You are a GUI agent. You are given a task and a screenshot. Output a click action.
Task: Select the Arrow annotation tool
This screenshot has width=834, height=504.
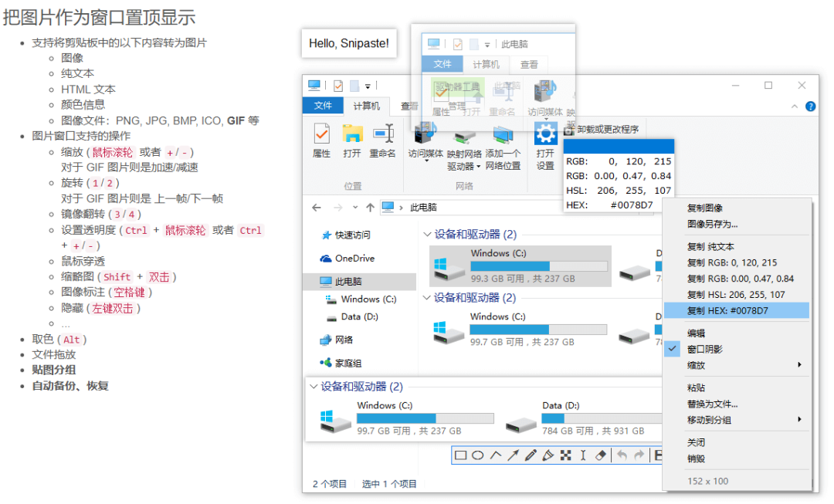coord(513,455)
